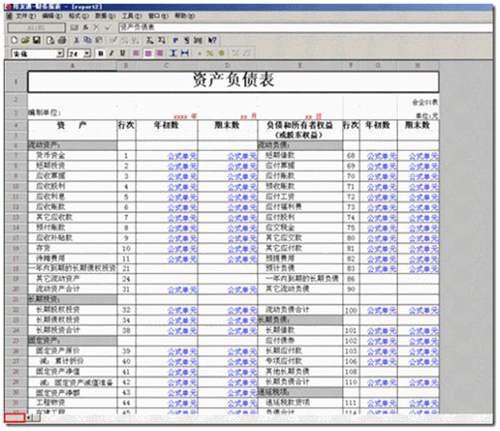
Task: Open the font name dropdown
Action: [x=60, y=54]
